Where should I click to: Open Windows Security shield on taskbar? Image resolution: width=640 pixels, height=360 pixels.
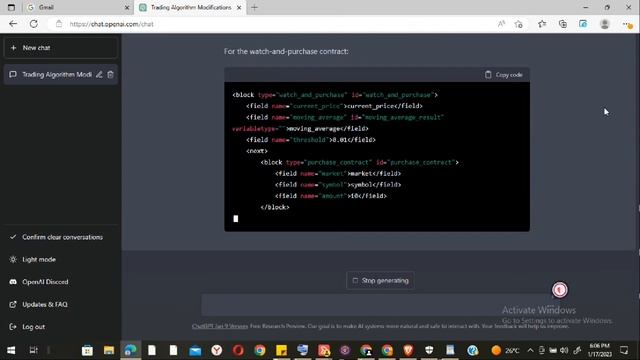[429, 350]
